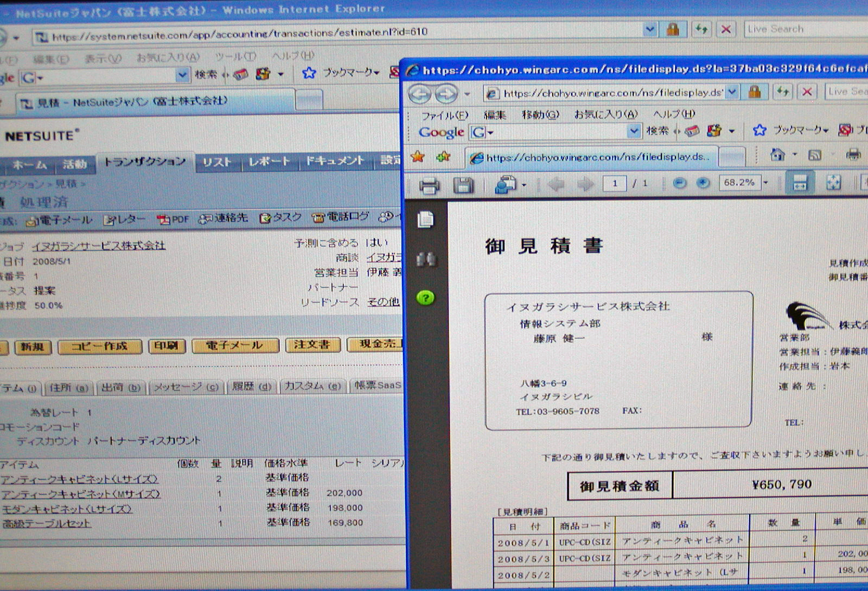The width and height of the screenshot is (868, 591).
Task: Select リスト tab in NetSuite
Action: tap(217, 162)
